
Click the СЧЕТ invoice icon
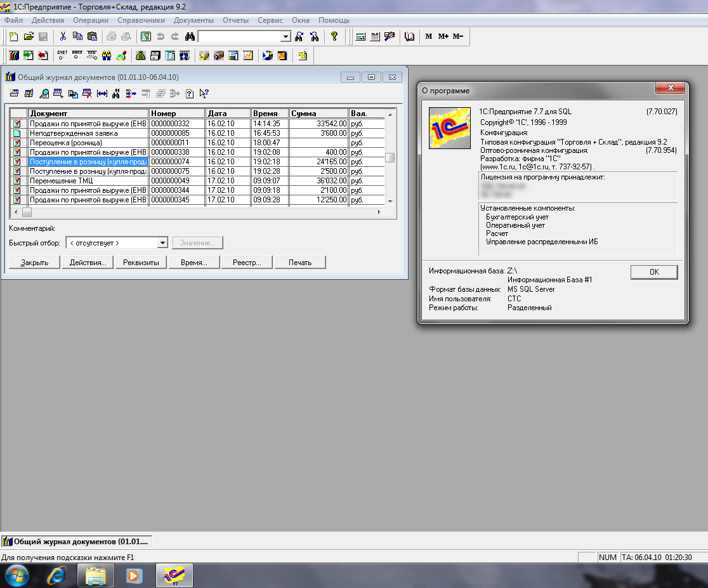pyautogui.click(x=62, y=56)
